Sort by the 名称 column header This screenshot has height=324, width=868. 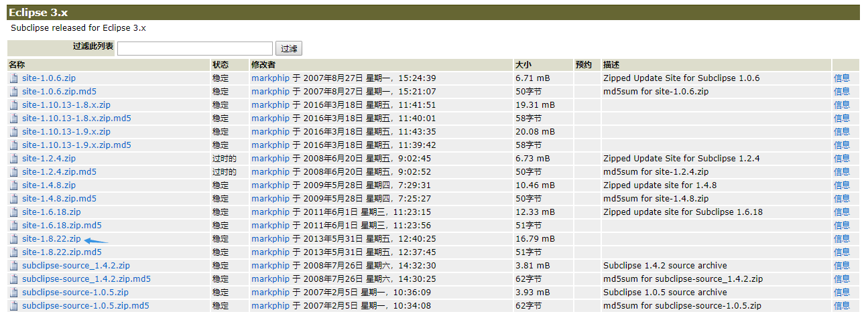tap(17, 65)
